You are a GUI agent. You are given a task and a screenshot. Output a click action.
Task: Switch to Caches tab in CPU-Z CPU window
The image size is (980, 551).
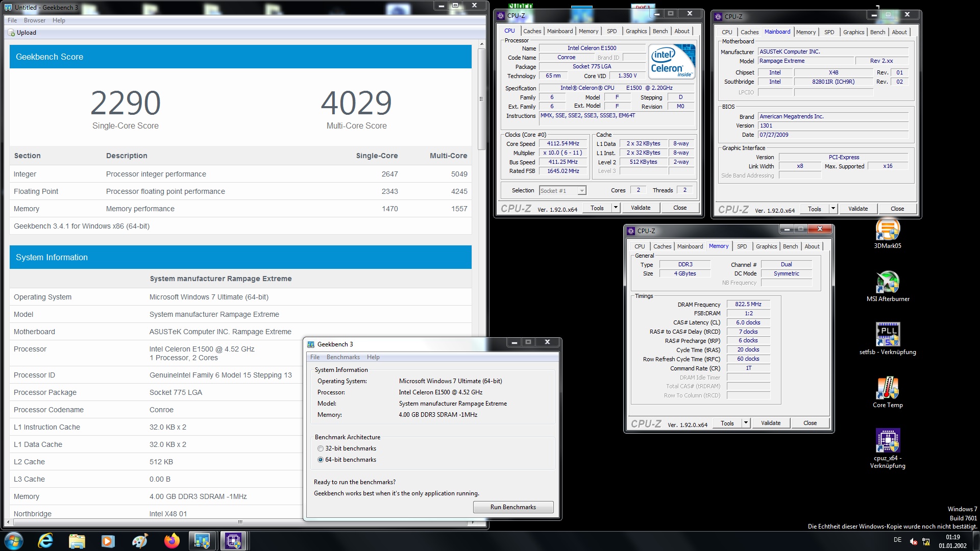coord(532,31)
